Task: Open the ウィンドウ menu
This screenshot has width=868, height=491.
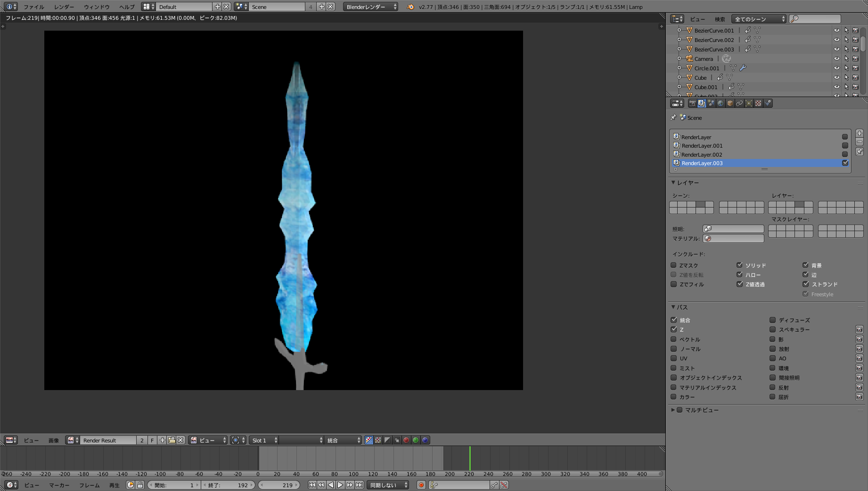Action: (97, 7)
